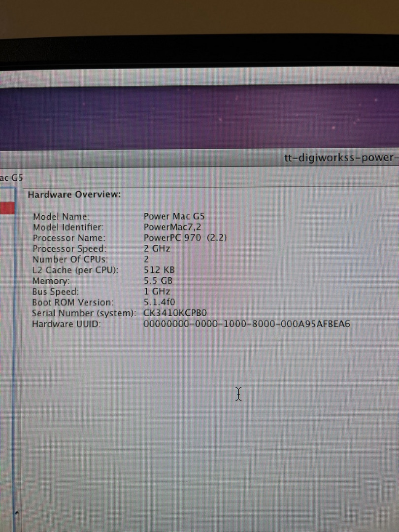
Task: Click the Processor Name label
Action: [x=69, y=238]
